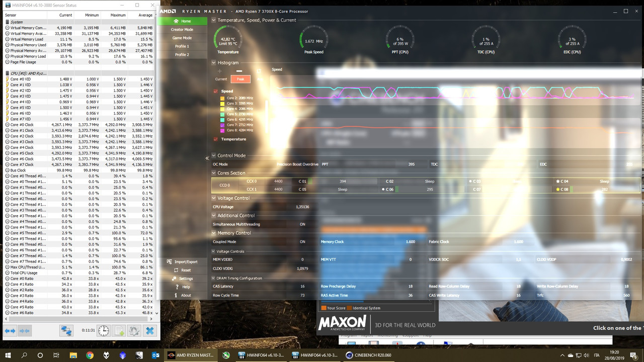Click the histogram zoom-out minus icon
This screenshot has height=362, width=644.
coord(239,71)
